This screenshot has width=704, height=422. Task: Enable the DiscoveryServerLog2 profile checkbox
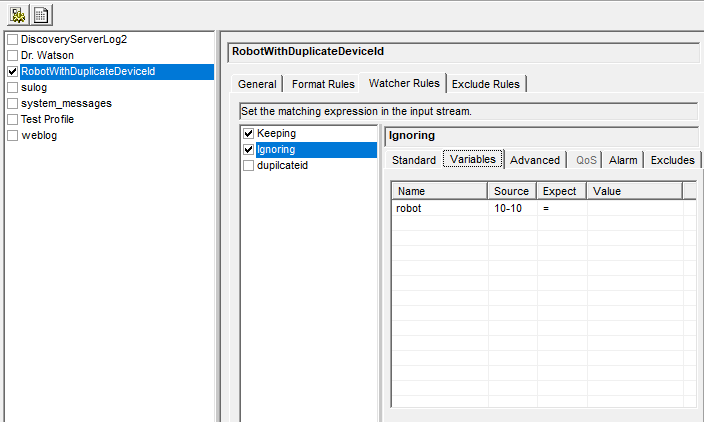coord(12,39)
